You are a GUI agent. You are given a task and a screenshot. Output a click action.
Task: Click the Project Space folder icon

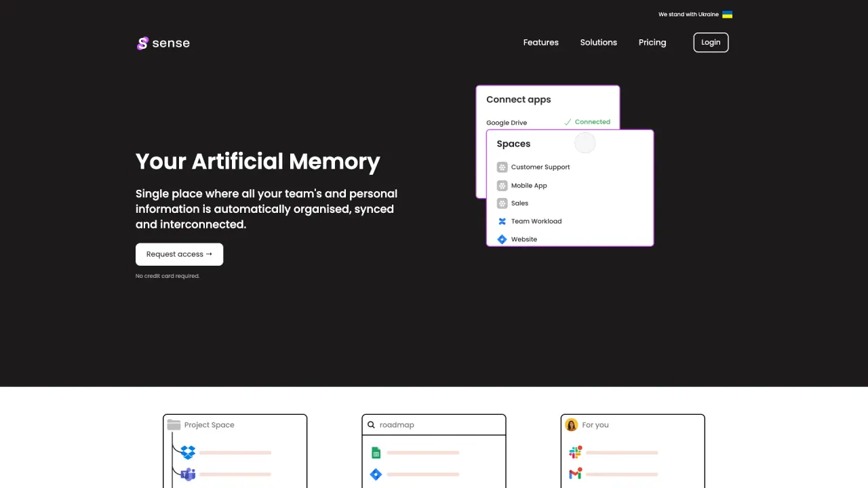(174, 425)
